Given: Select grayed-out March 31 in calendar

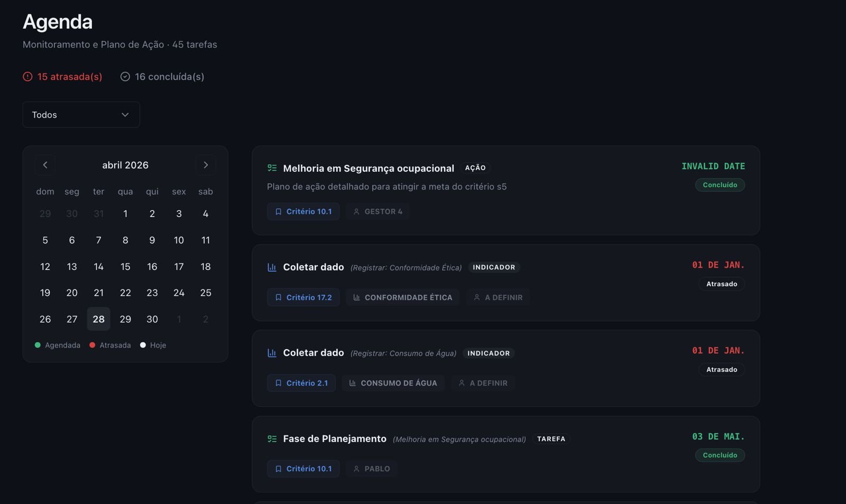Looking at the screenshot, I should point(98,214).
